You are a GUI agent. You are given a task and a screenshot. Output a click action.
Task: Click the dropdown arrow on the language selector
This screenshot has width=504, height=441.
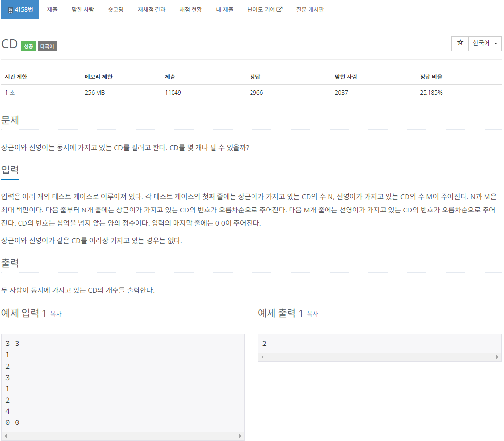(495, 43)
